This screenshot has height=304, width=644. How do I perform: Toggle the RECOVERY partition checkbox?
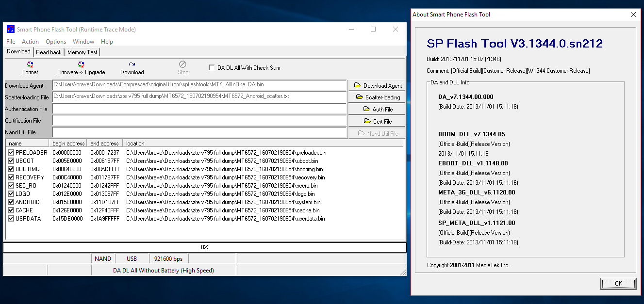tap(11, 177)
